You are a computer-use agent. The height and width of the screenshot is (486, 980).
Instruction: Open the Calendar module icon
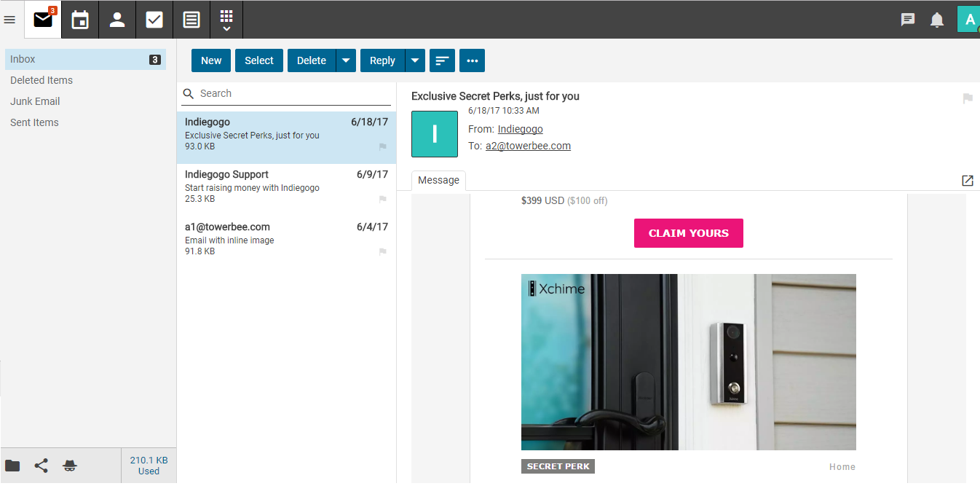[80, 20]
